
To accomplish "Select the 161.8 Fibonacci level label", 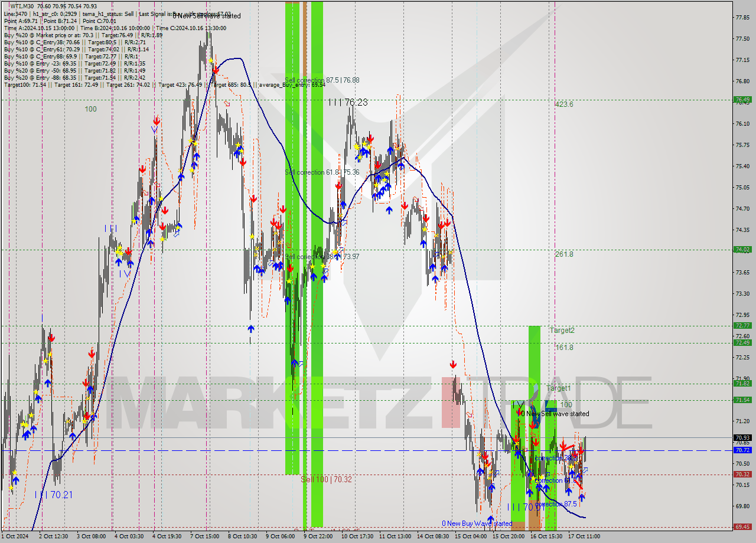I will [x=564, y=348].
